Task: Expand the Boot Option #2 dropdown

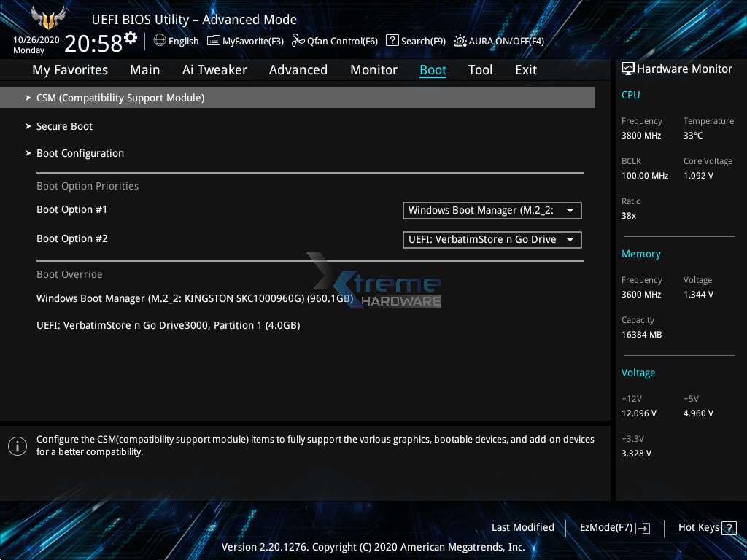Action: tap(492, 239)
